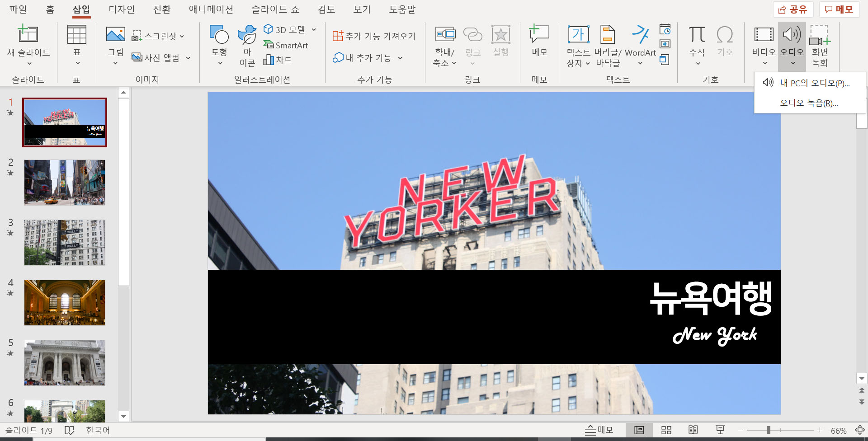Select slide 4 Grand Central thumbnail
868x441 pixels.
[x=65, y=303]
